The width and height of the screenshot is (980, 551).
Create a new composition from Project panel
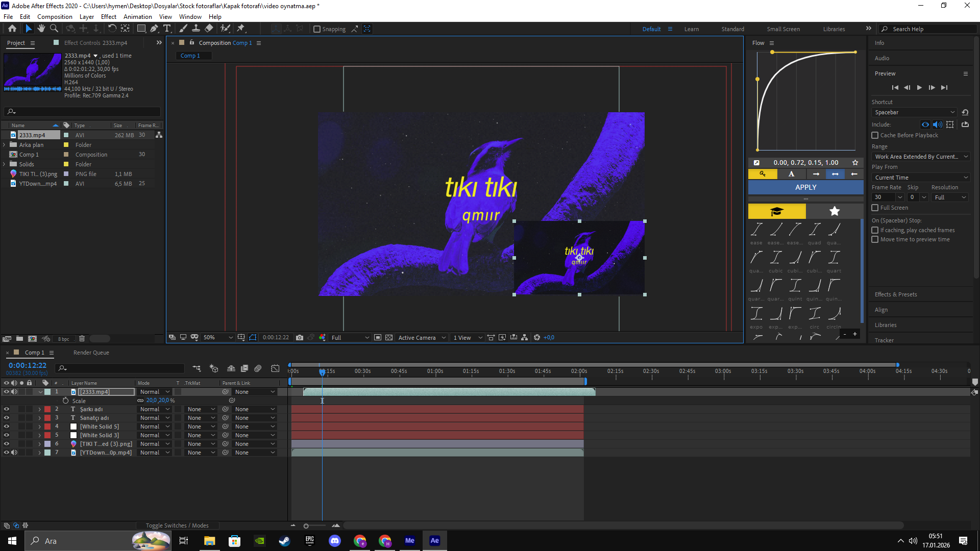click(x=32, y=339)
